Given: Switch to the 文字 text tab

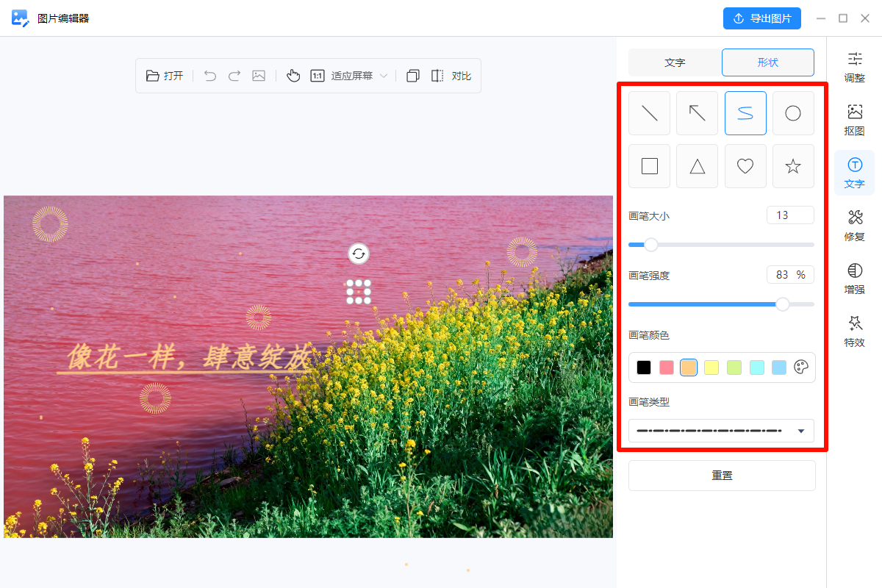Looking at the screenshot, I should pyautogui.click(x=674, y=62).
